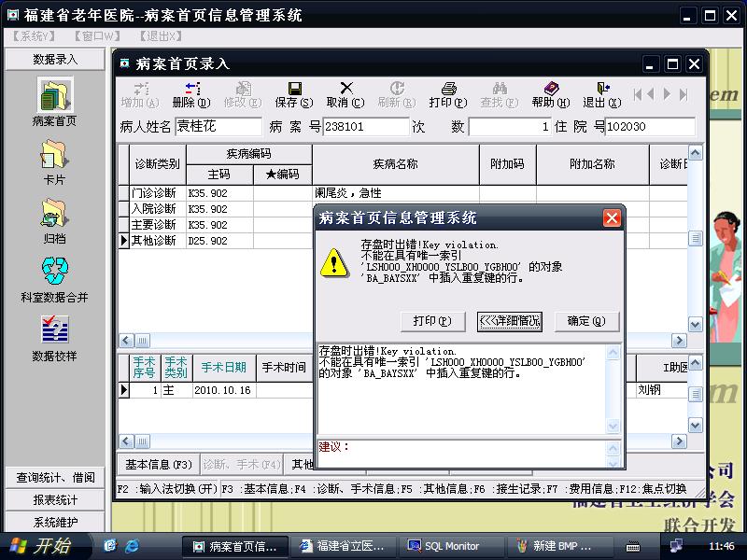
Task: Click the 病案号 field showing 238101
Action: point(366,127)
